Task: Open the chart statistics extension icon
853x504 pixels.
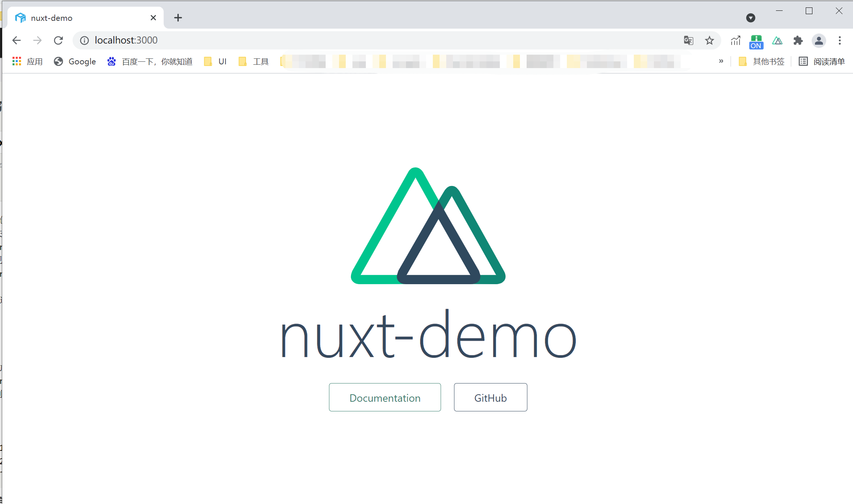Action: (x=735, y=40)
